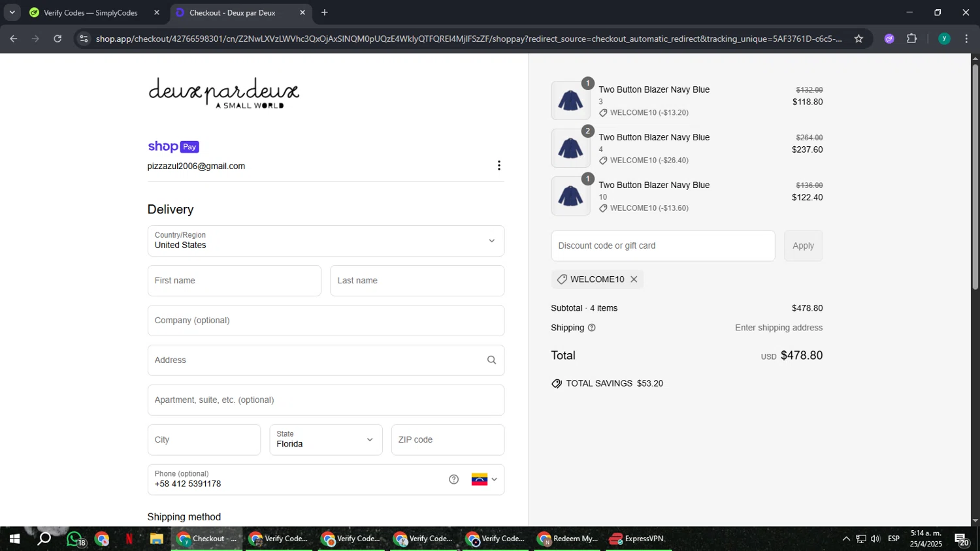980x551 pixels.
Task: Open Netflix from the taskbar
Action: click(x=129, y=539)
